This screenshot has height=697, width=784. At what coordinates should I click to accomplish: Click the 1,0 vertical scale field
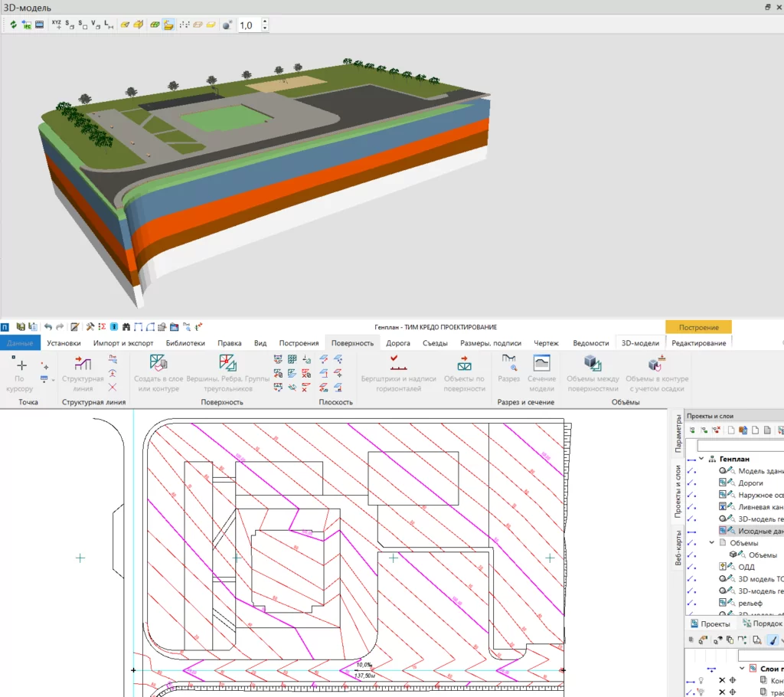[x=250, y=25]
